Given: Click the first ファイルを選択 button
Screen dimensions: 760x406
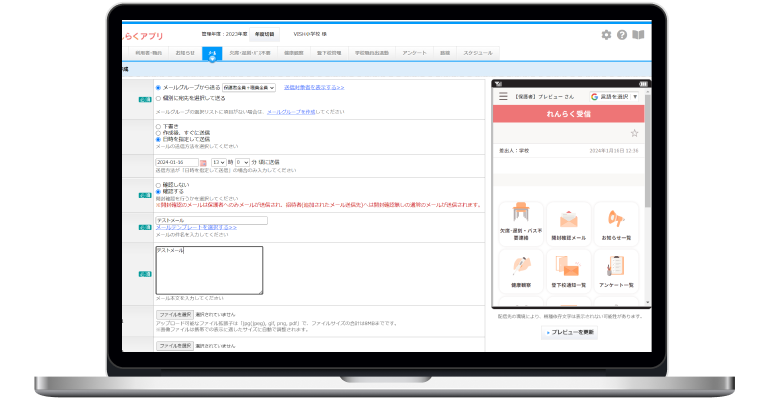Looking at the screenshot, I should [x=175, y=315].
